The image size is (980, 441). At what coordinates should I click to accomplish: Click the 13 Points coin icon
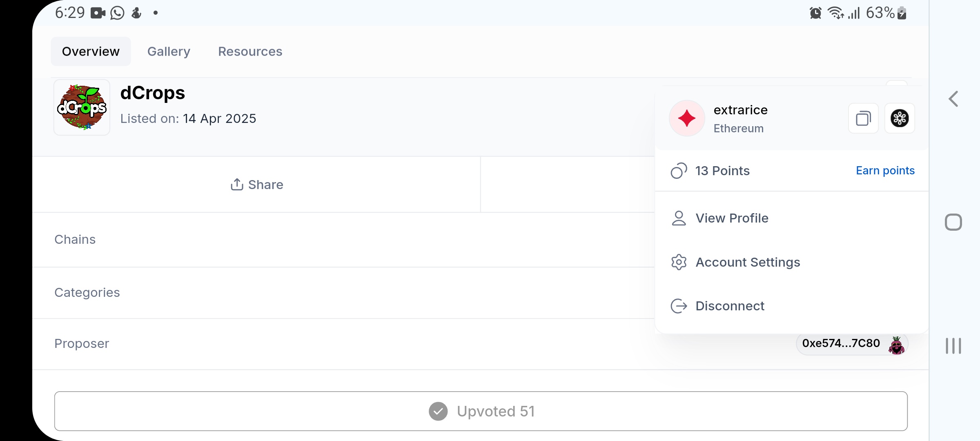tap(679, 171)
